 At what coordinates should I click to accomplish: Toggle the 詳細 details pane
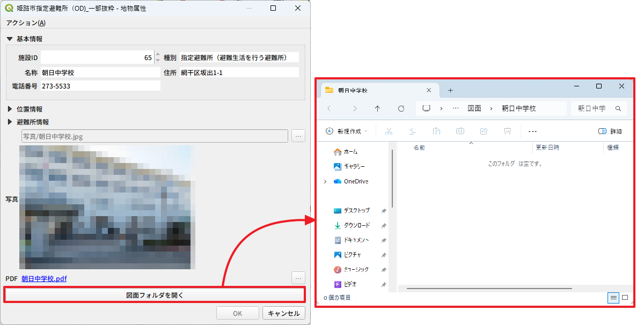click(x=610, y=131)
